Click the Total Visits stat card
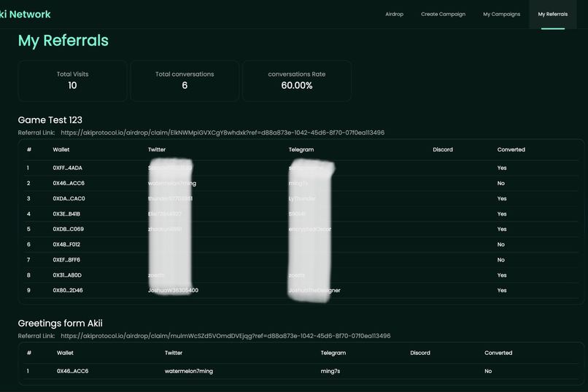Screen dimensions: 588x392 click(72, 81)
